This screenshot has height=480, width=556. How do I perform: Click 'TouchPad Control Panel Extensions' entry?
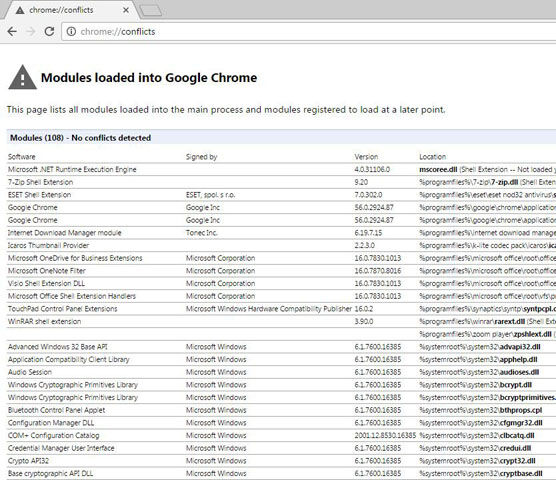click(x=62, y=309)
